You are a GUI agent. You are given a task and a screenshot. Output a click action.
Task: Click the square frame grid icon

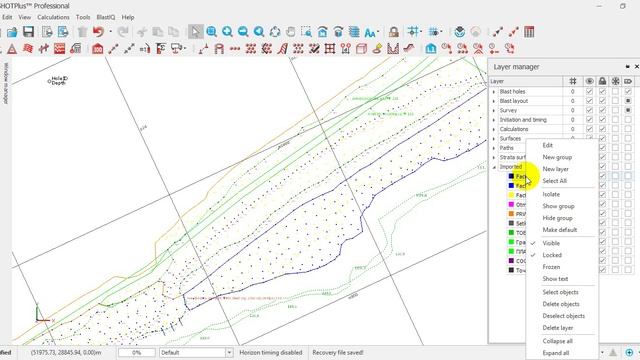click(x=330, y=49)
